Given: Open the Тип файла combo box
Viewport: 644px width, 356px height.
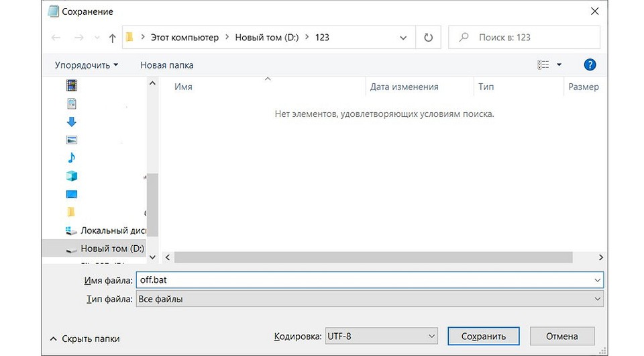Looking at the screenshot, I should (369, 299).
